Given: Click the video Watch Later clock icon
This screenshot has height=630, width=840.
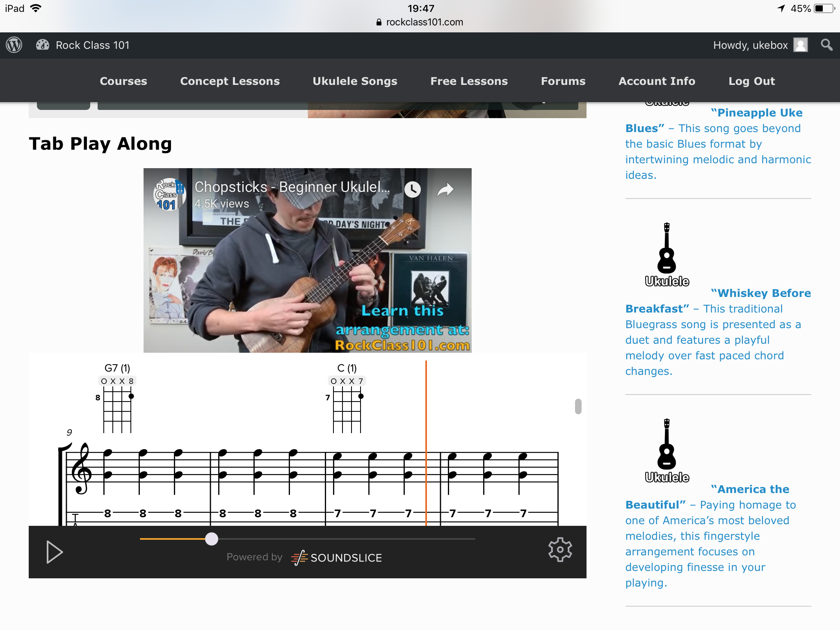Looking at the screenshot, I should (413, 189).
